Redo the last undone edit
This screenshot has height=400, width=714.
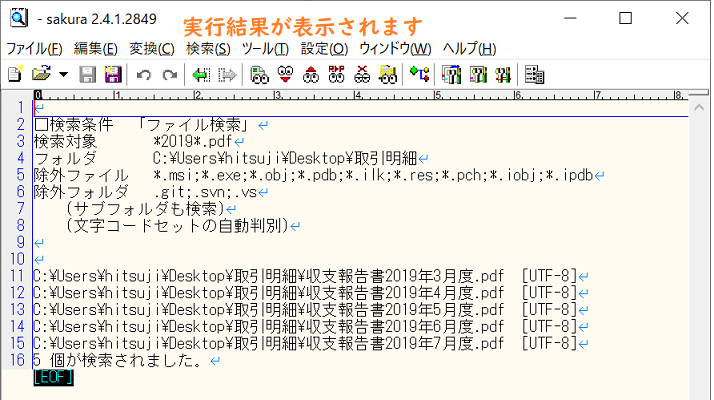tap(170, 74)
